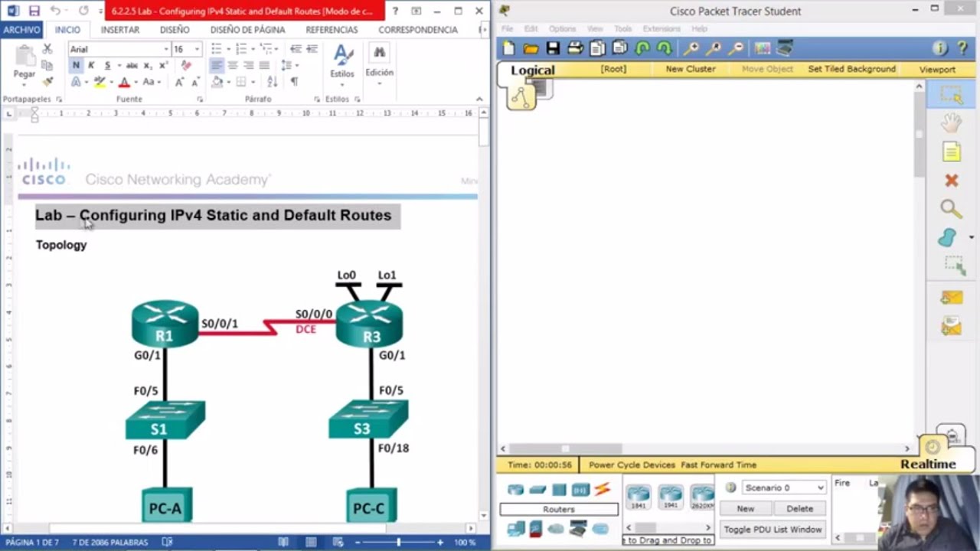This screenshot has width=980, height=551.
Task: Choose the Place Note tool
Action: 952,152
